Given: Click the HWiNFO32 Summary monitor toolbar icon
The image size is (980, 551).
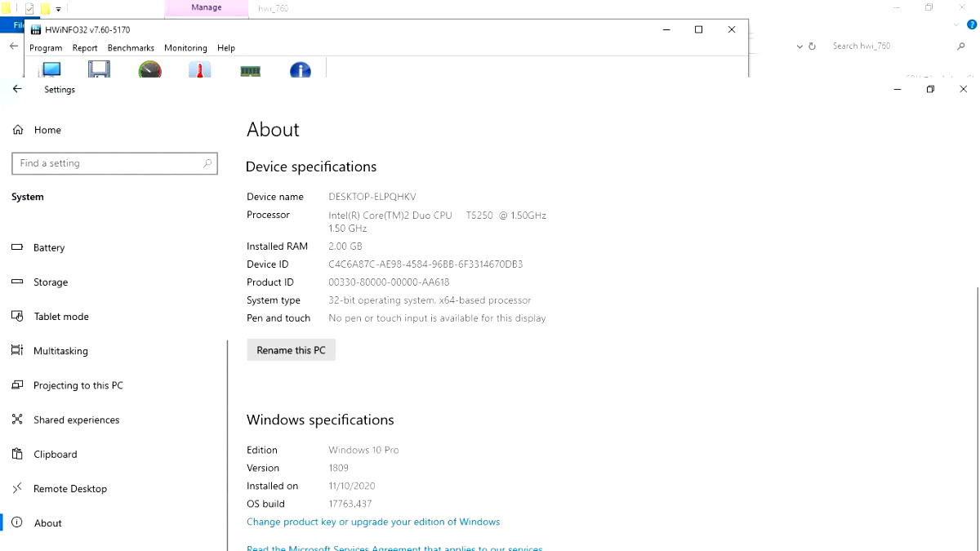Looking at the screenshot, I should pyautogui.click(x=51, y=69).
